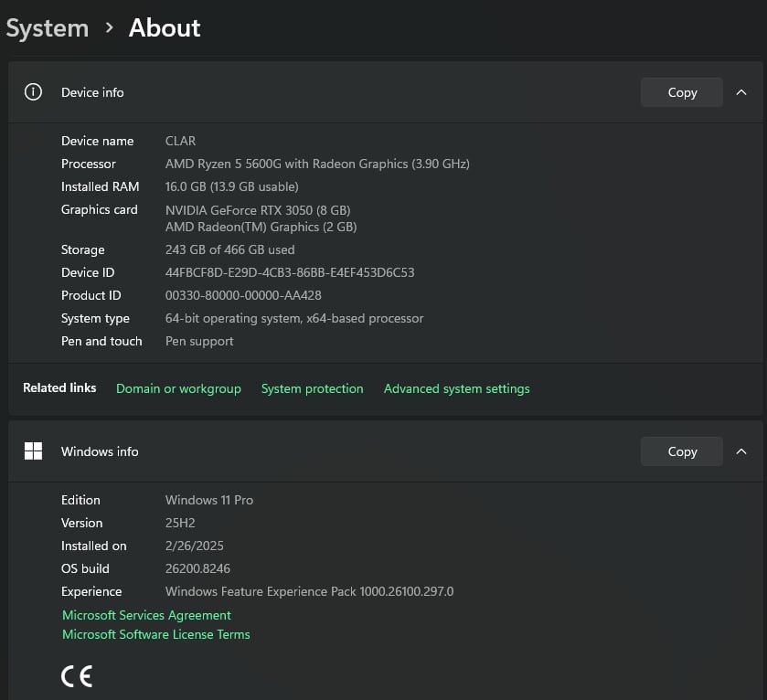Open Microsoft Services Agreement link

pos(147,615)
